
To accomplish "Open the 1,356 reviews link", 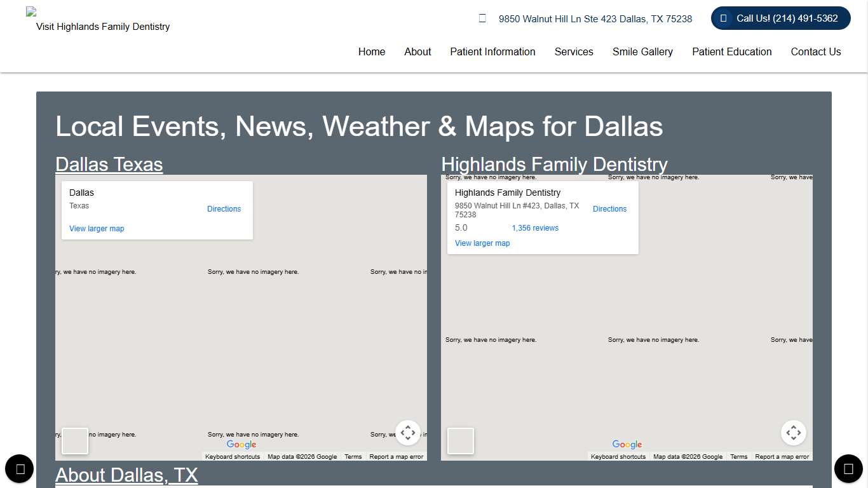I will (x=535, y=227).
